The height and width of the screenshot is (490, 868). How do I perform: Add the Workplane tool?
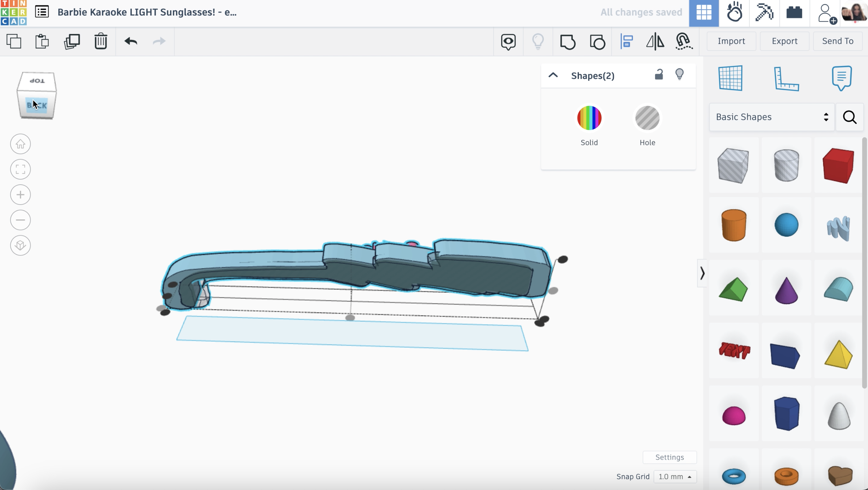point(730,78)
